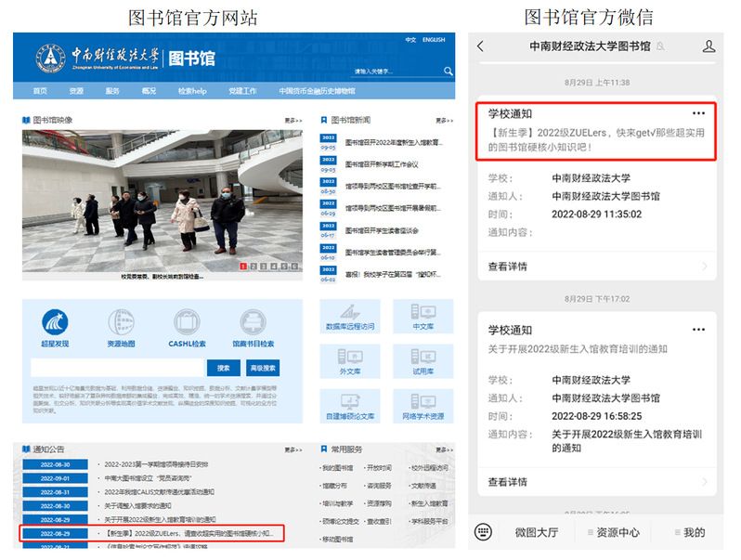Tap 微图大厅 in the WeChat bottom bar
This screenshot has width=741, height=560.
[x=537, y=532]
